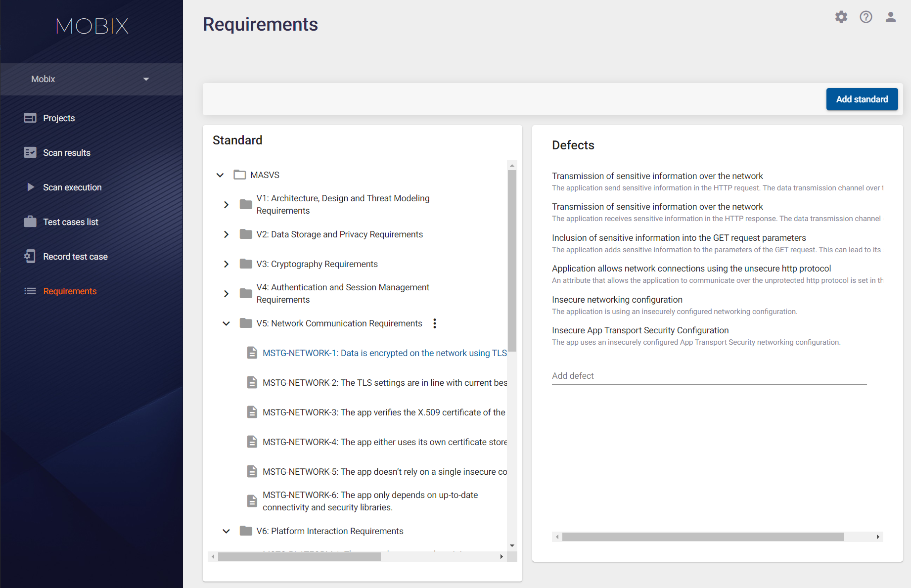Viewport: 911px width, 588px height.
Task: Open the three-dot menu for V5 Network
Action: coord(435,323)
